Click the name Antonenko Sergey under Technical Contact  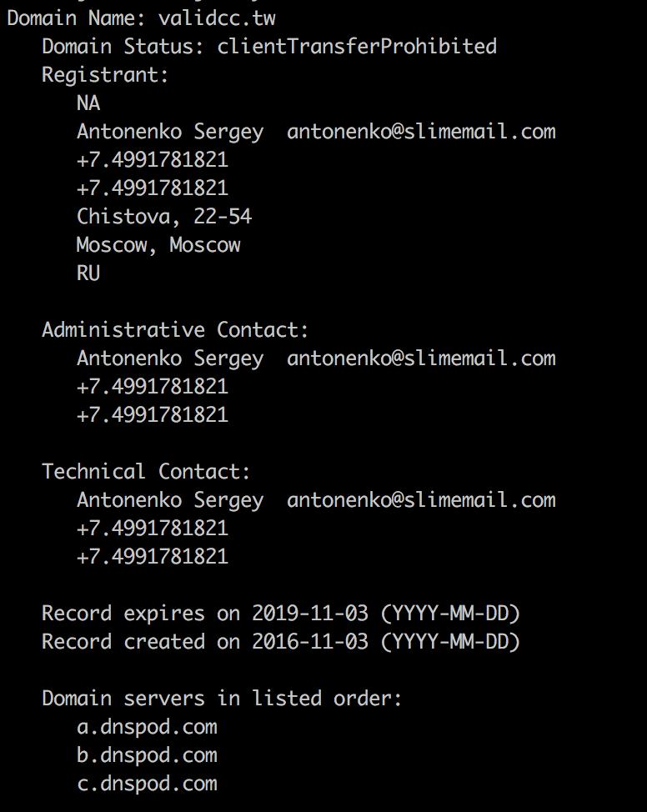click(x=170, y=499)
